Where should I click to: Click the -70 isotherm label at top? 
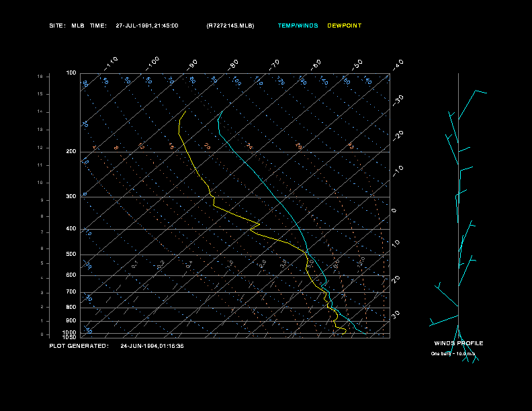[274, 65]
